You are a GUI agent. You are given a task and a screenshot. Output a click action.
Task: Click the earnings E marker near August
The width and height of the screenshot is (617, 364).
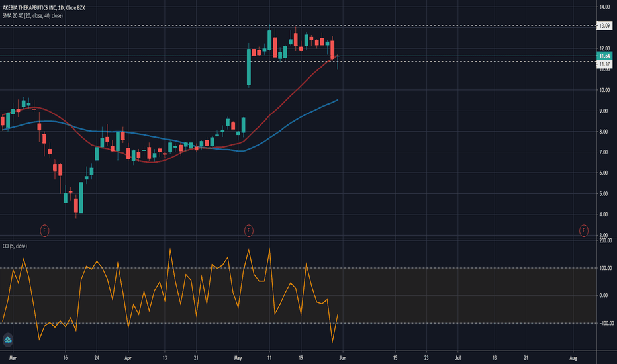pos(583,230)
